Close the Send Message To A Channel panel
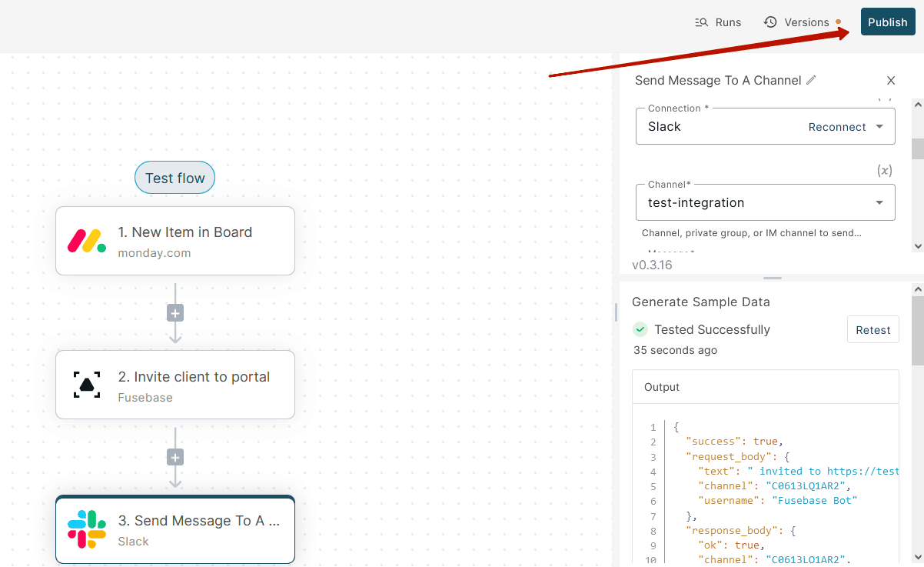The height and width of the screenshot is (567, 924). [x=891, y=80]
